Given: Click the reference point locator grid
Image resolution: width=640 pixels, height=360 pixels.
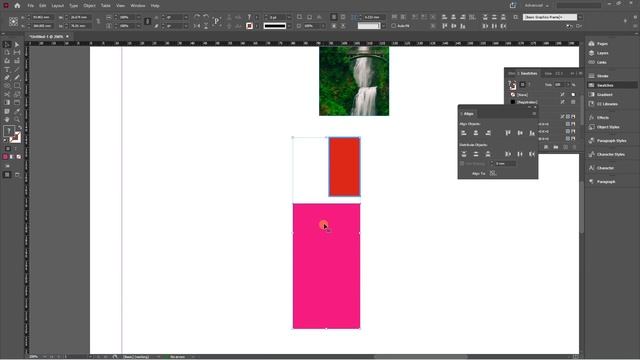Looking at the screenshot, I should click(13, 22).
